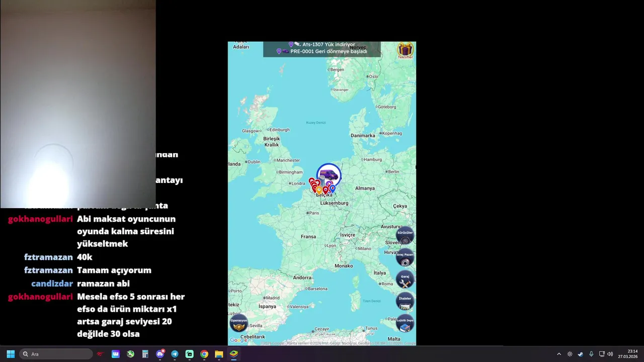Open the Araç Pazarı button
The image size is (644, 362).
coord(405,257)
